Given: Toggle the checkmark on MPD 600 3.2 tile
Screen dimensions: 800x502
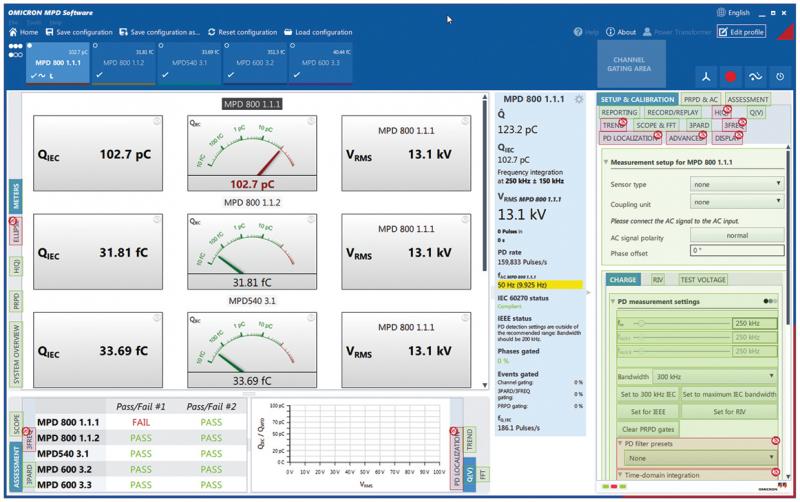Looking at the screenshot, I should coord(231,75).
